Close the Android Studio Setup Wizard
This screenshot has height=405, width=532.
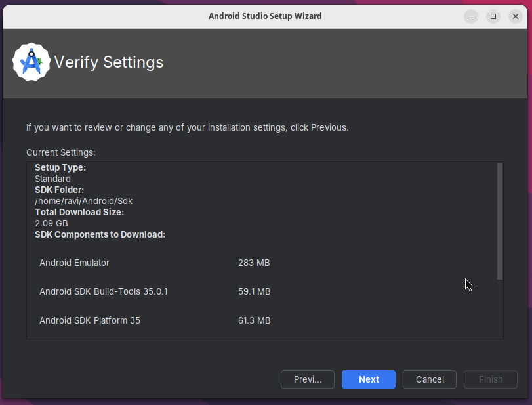tap(515, 16)
